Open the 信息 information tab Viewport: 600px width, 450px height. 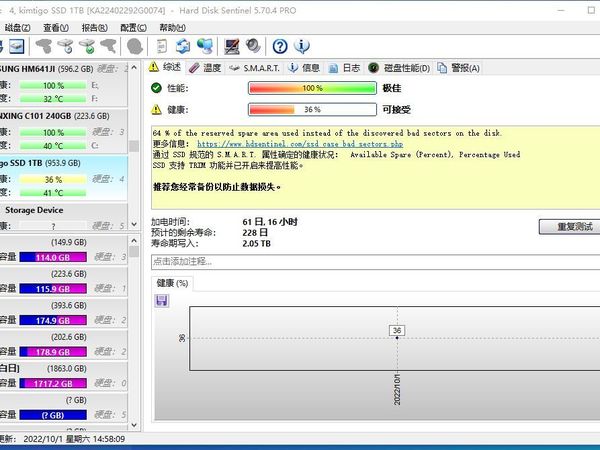(304, 68)
